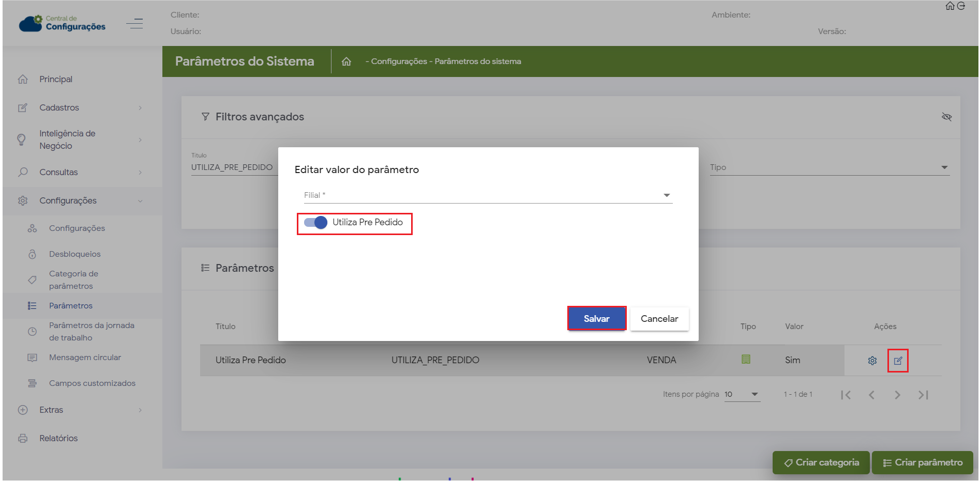Sort by the Valor column header
Image resolution: width=980 pixels, height=481 pixels.
click(794, 327)
